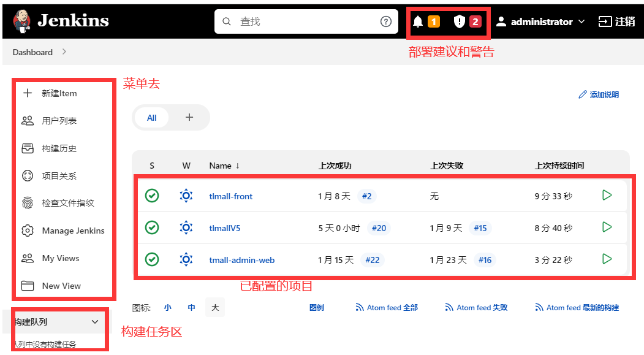Click the sunny weather icon for tmall-admin-web

[x=186, y=259]
